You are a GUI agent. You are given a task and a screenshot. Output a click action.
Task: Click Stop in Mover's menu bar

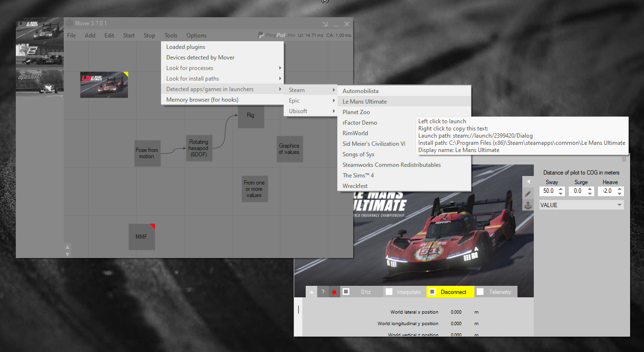tap(149, 35)
